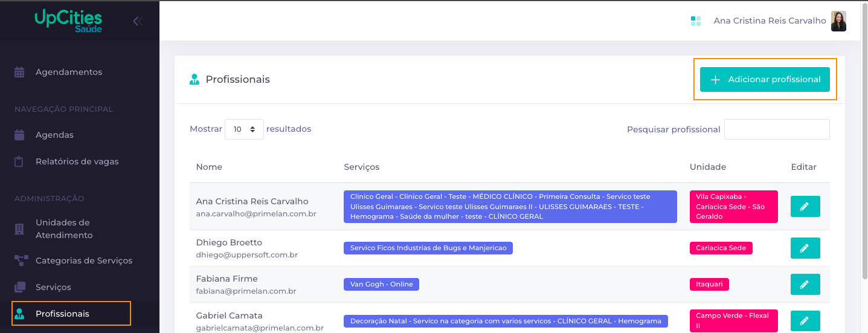Click email ana.carvalho@primelan.com.br
Screen dimensions: 868x333
pyautogui.click(x=256, y=214)
